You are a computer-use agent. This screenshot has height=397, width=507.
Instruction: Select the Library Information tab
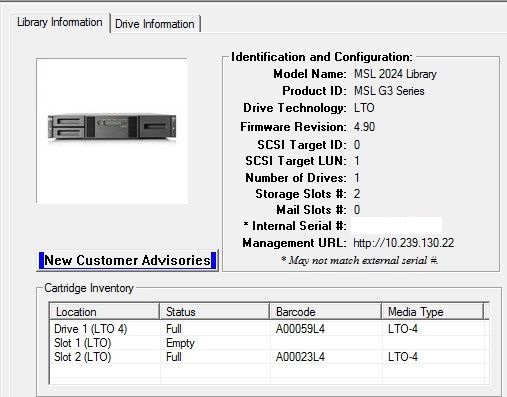click(60, 22)
